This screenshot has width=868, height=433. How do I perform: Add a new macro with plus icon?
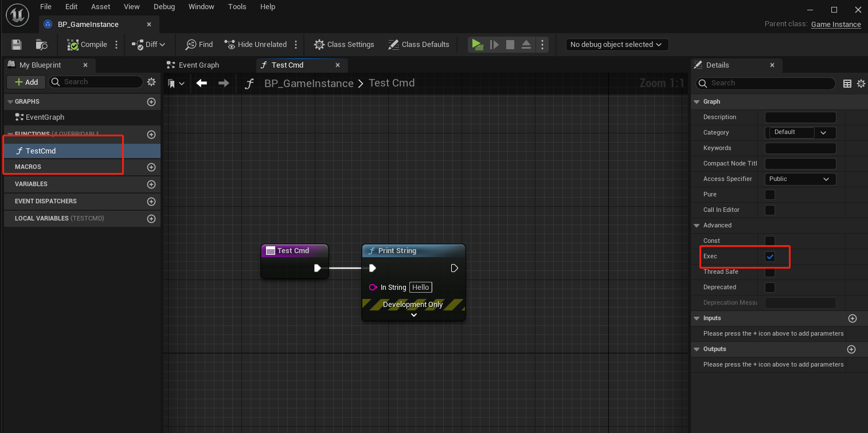coord(151,167)
